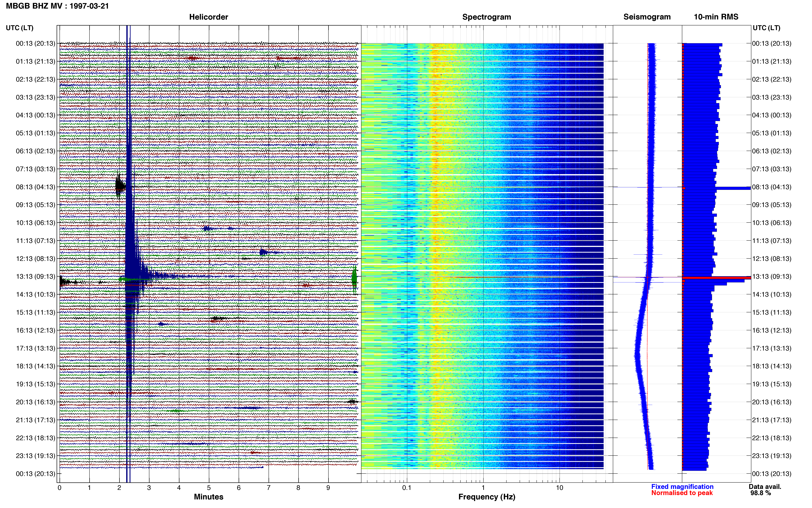Click the right time label '18:13 (14:13)'

tap(772, 366)
